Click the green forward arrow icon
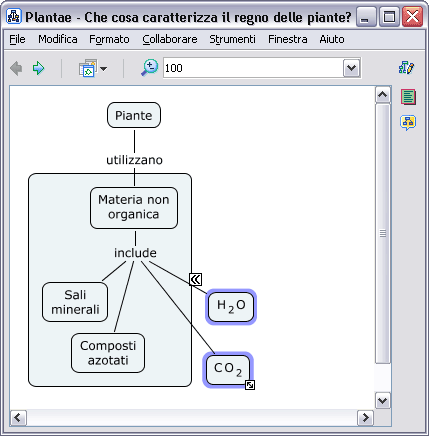Viewport: 429px width, 436px height. [x=38, y=68]
